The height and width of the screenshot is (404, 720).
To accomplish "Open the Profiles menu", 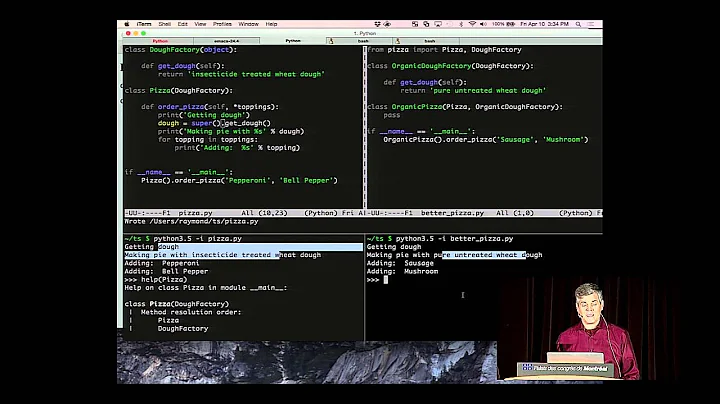I will click(222, 24).
